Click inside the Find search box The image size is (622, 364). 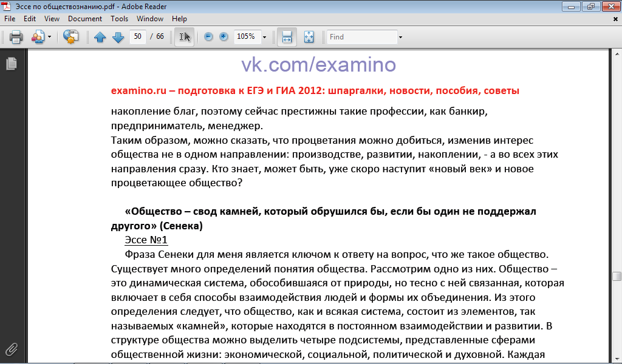pyautogui.click(x=362, y=37)
